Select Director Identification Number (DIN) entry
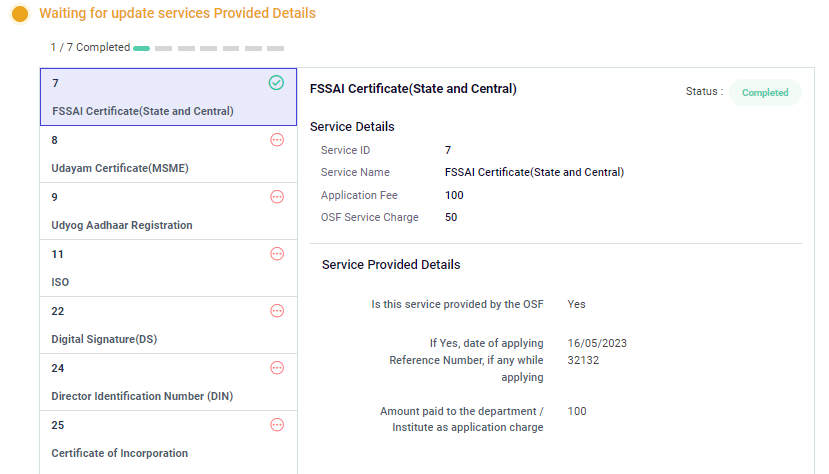This screenshot has width=829, height=474. pos(142,396)
